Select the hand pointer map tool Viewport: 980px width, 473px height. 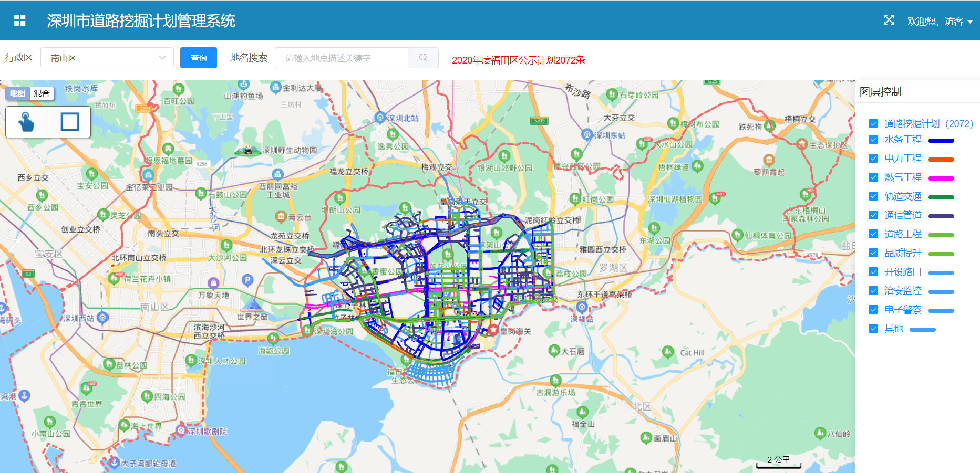(27, 122)
